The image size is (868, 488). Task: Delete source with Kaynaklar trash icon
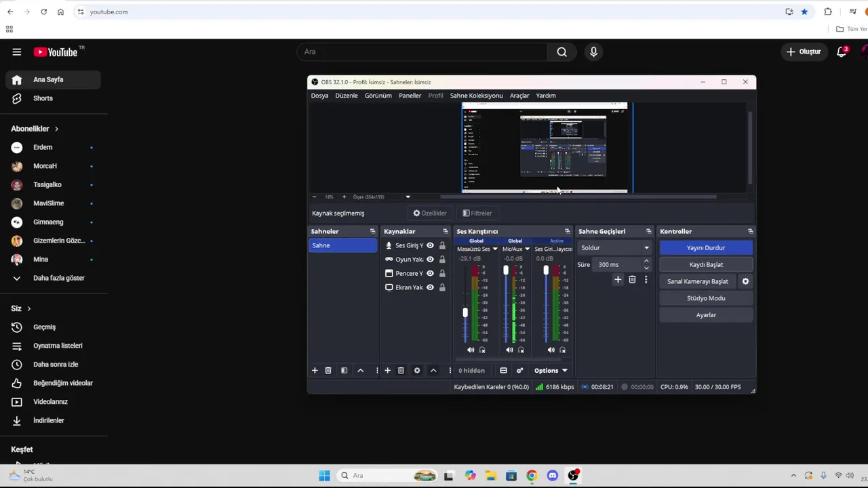[401, 370]
